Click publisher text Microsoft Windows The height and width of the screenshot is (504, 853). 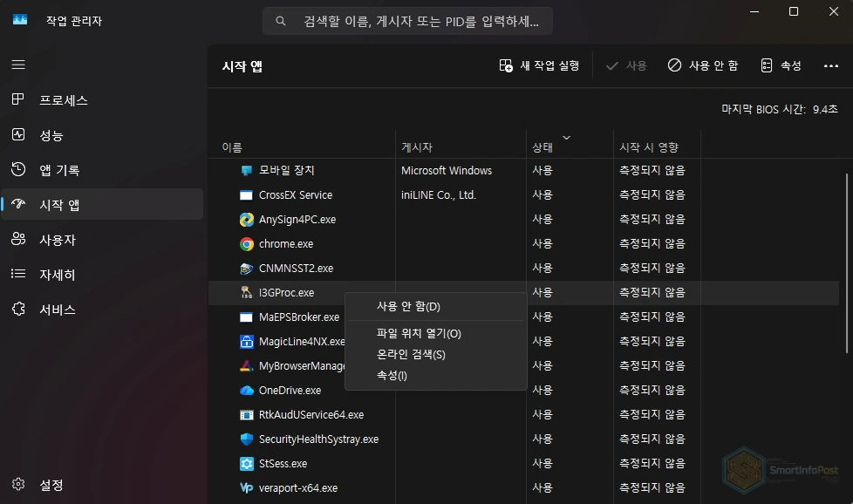coord(447,171)
